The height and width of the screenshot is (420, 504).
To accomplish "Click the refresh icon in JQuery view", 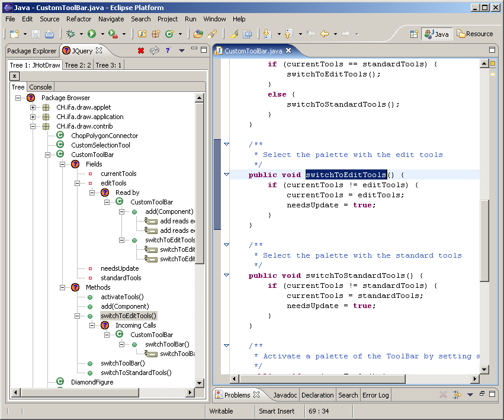I will 155,50.
